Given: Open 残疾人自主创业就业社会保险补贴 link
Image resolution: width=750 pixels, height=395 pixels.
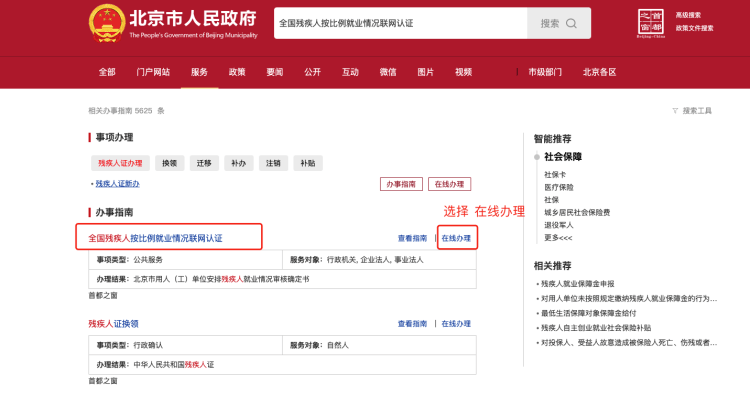Looking at the screenshot, I should coord(596,328).
